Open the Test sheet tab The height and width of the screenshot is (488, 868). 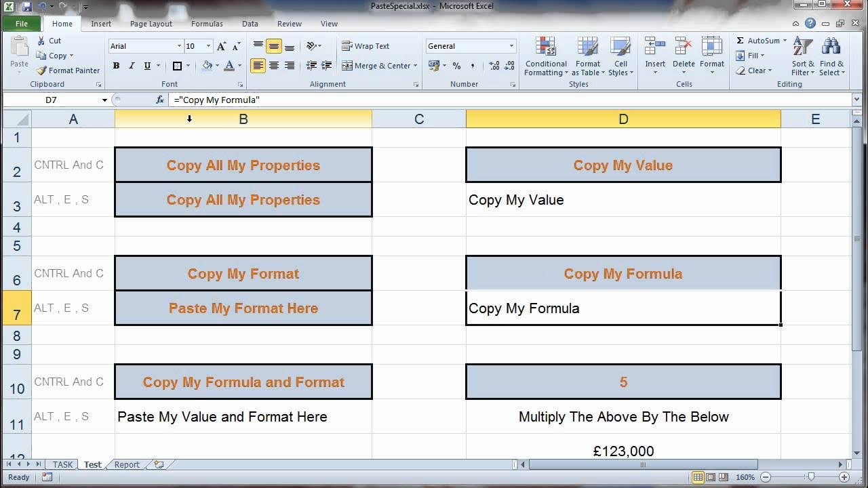(92, 464)
